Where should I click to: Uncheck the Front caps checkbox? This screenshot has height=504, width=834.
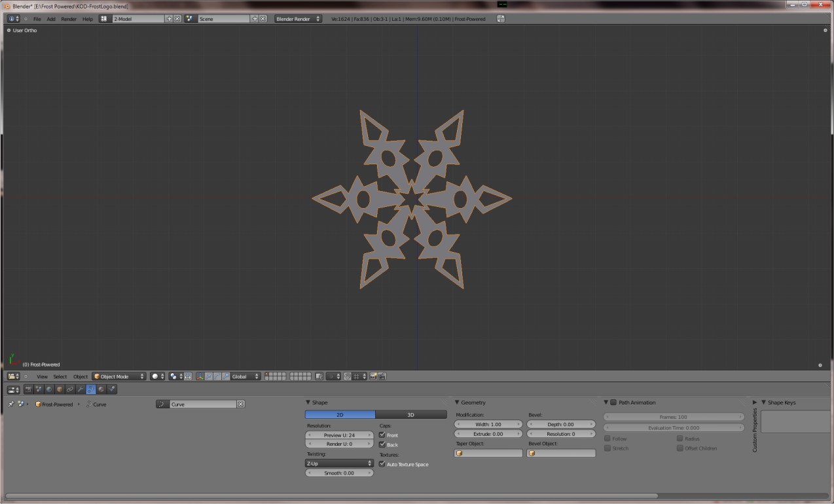[382, 435]
